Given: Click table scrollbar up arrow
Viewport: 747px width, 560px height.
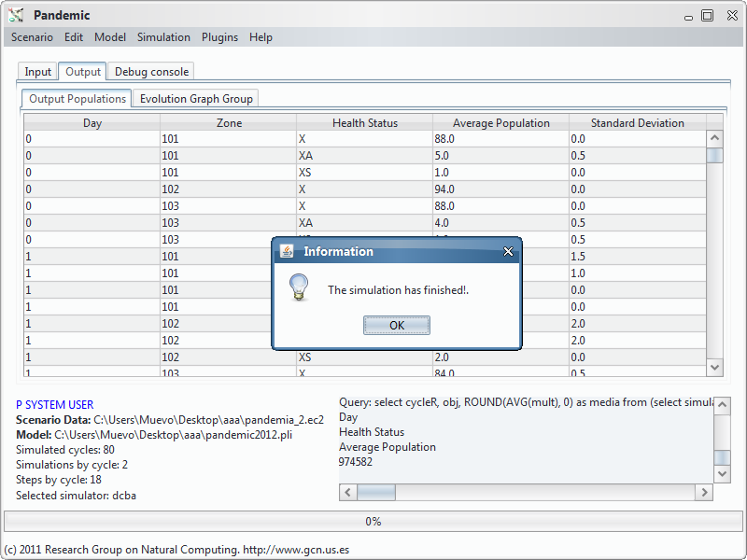Looking at the screenshot, I should coord(714,138).
